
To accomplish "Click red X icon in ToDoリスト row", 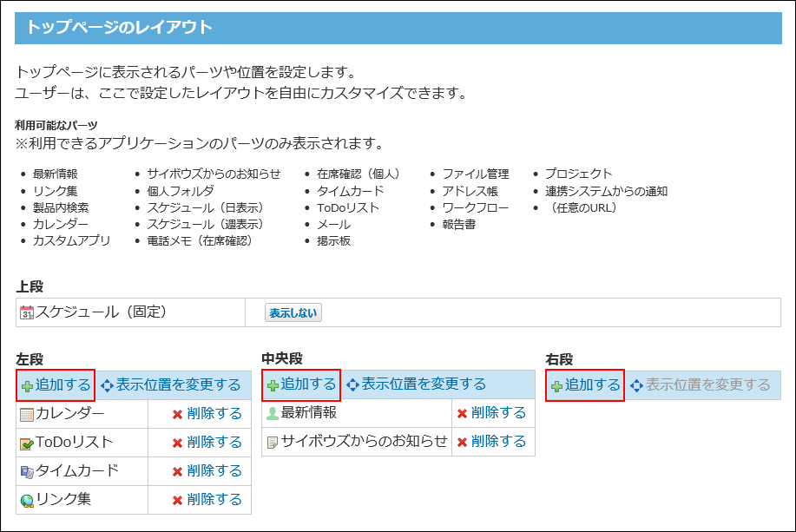I will tap(177, 443).
